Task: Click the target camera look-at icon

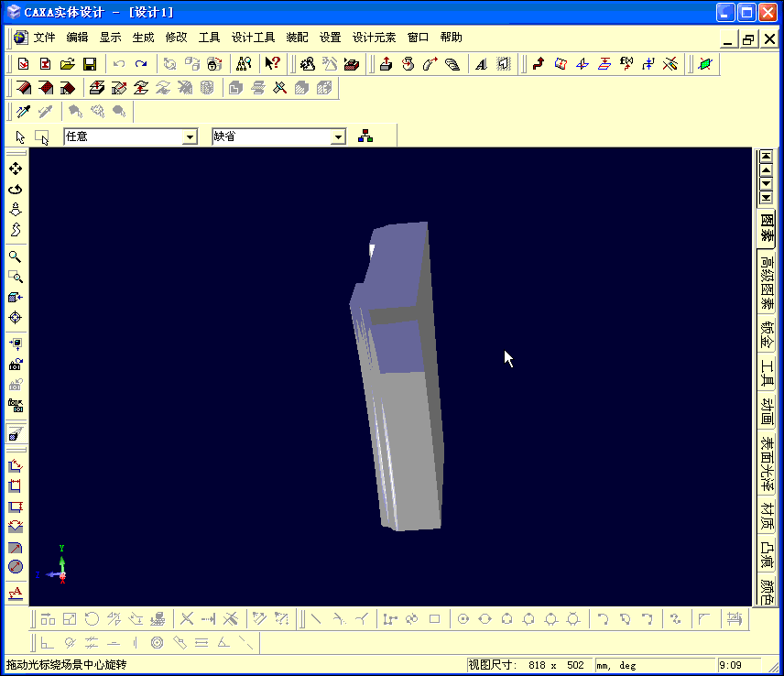Action: 16,318
